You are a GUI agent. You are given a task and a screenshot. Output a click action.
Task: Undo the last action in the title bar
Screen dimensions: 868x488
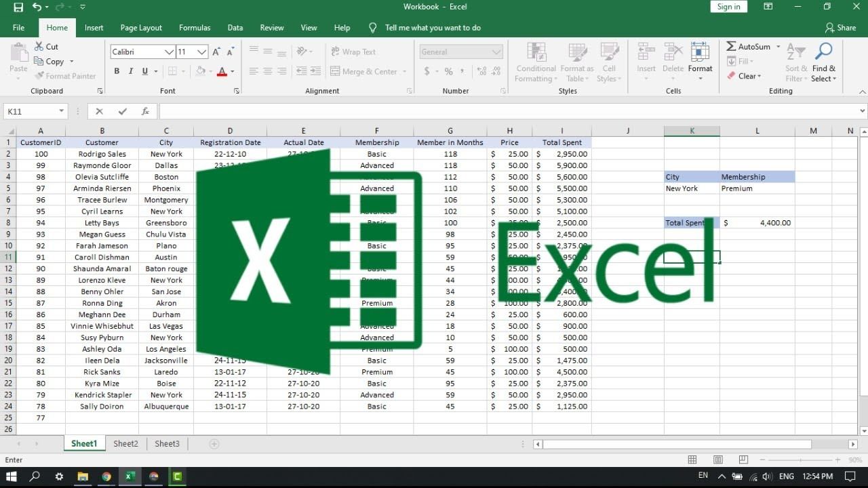coord(37,7)
